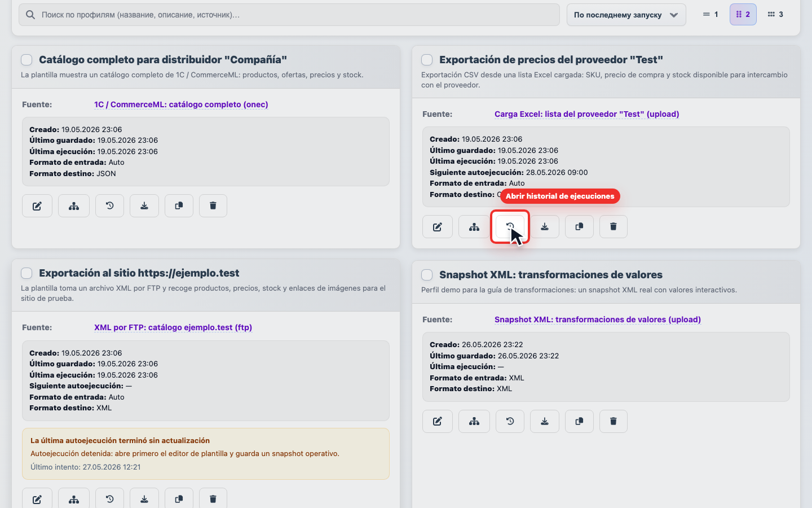The height and width of the screenshot is (508, 812).
Task: Click "Siguiente autoejecución: 28.05.2026 09:00"
Action: tap(509, 172)
